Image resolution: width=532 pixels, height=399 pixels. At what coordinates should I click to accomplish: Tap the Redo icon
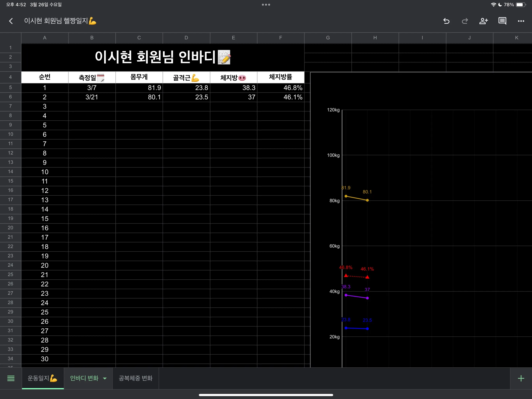[x=465, y=21]
